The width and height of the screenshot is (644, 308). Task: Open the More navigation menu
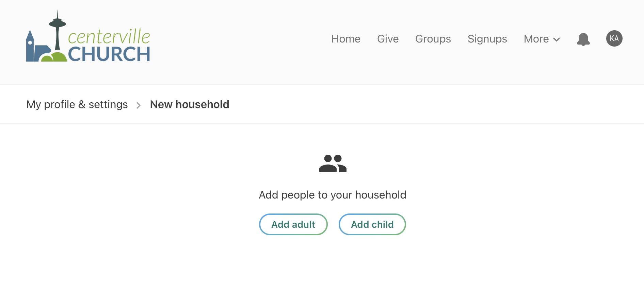click(536, 39)
